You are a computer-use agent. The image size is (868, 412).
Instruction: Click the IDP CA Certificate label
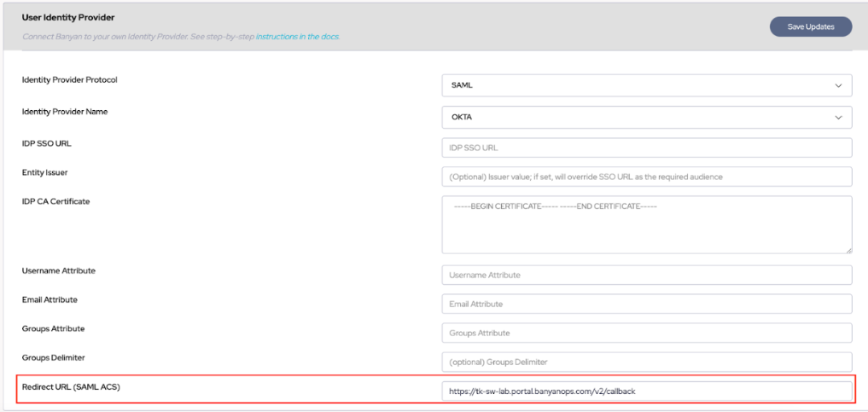coord(55,201)
